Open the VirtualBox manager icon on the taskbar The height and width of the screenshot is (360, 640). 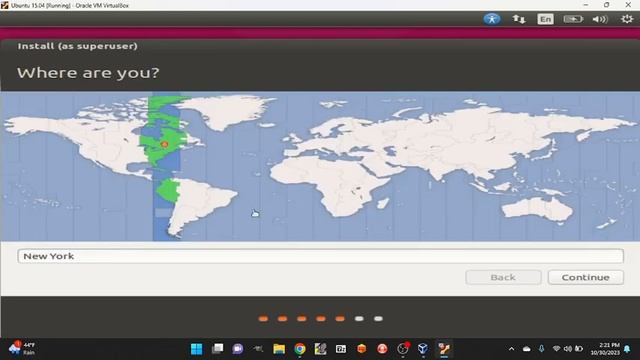[x=423, y=349]
